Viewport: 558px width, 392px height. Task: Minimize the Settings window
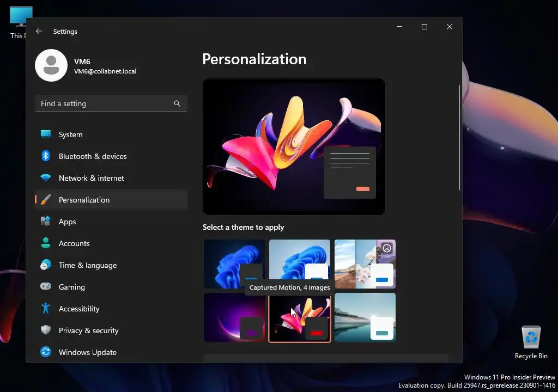point(399,27)
